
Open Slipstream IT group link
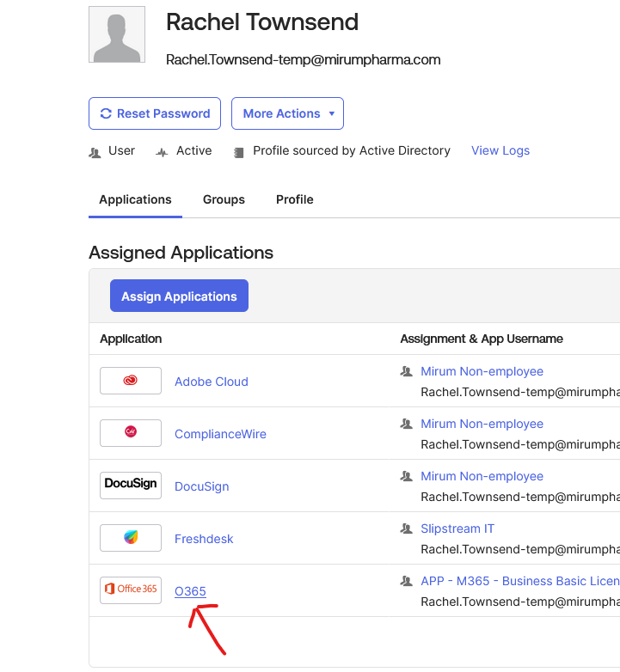[x=457, y=528]
